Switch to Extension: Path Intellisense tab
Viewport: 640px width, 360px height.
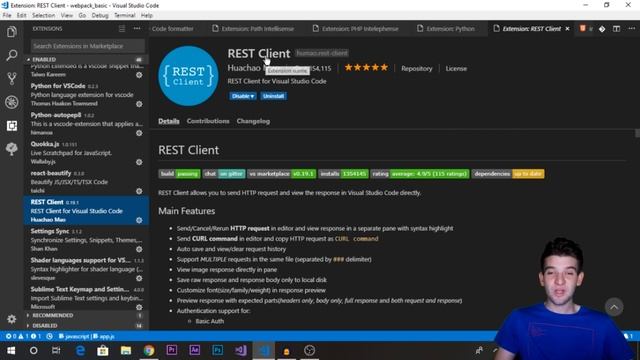[x=253, y=29]
